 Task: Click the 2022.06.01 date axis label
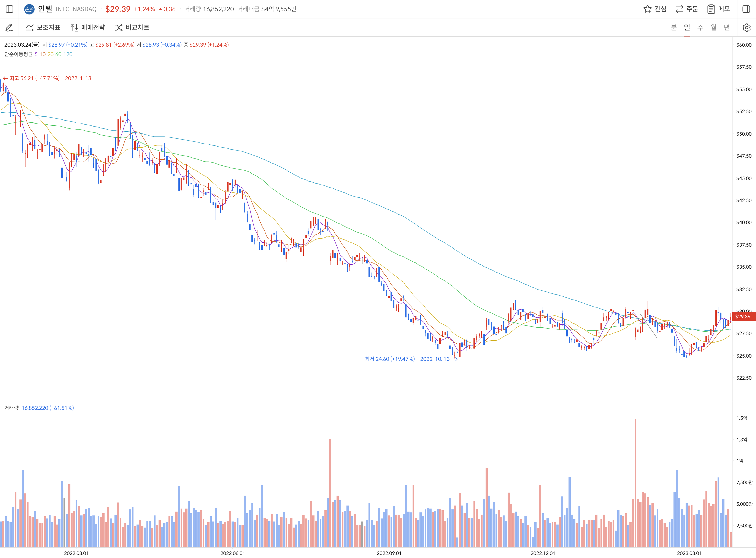[x=233, y=553]
